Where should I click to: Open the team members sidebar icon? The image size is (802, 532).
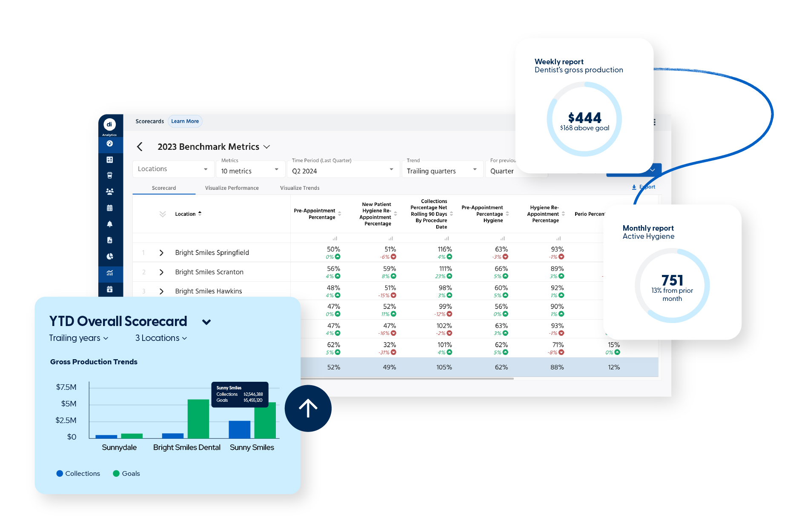pyautogui.click(x=110, y=191)
